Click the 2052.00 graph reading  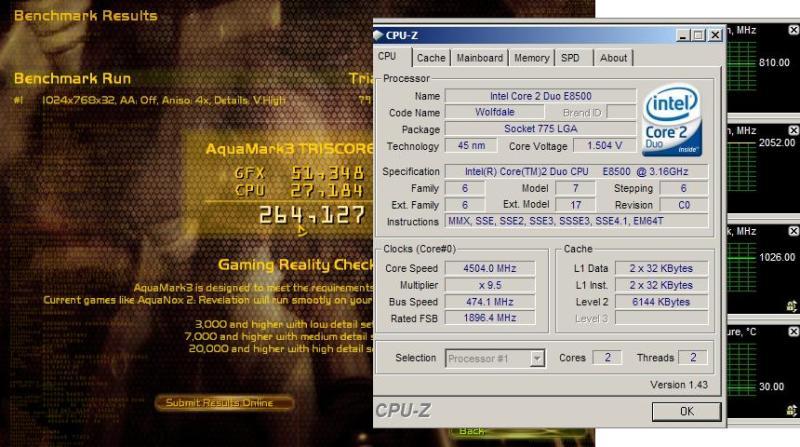click(x=777, y=143)
